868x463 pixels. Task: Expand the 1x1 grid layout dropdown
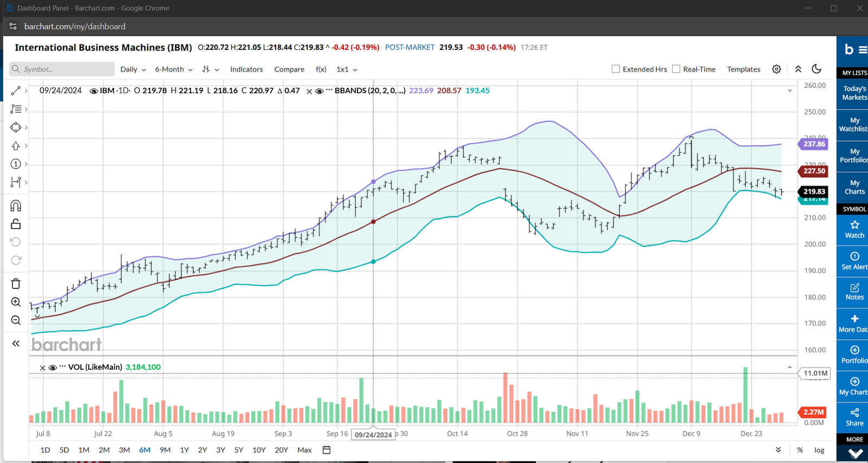coord(347,69)
